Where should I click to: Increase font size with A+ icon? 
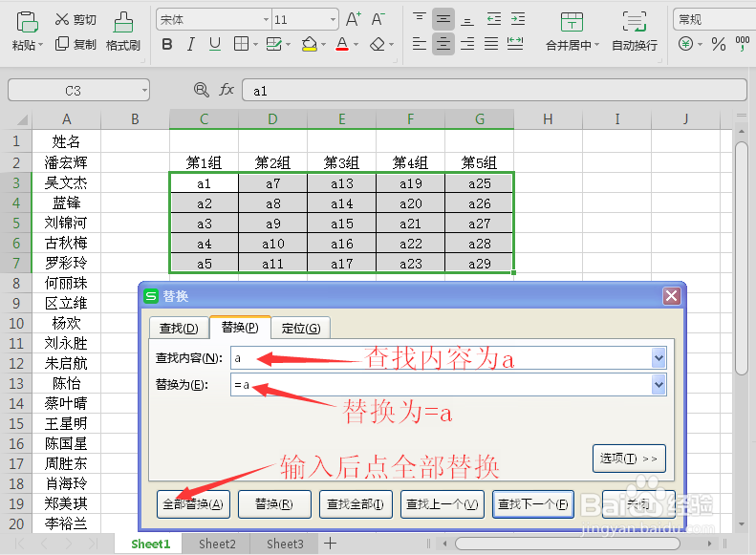click(x=354, y=19)
